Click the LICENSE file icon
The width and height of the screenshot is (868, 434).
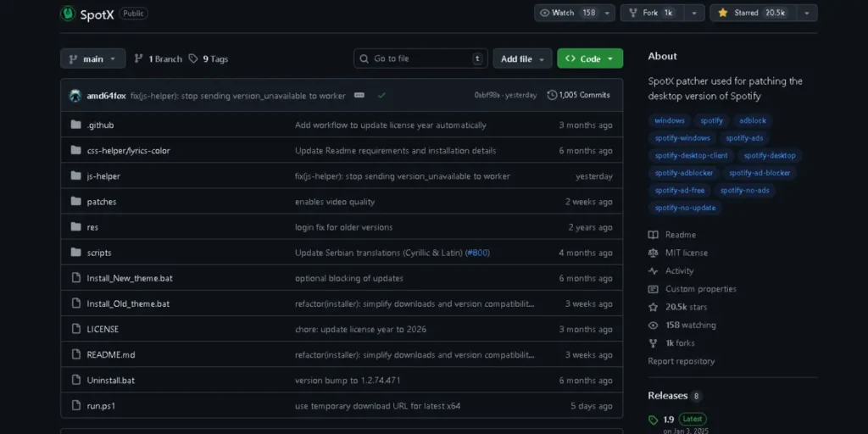tap(75, 328)
